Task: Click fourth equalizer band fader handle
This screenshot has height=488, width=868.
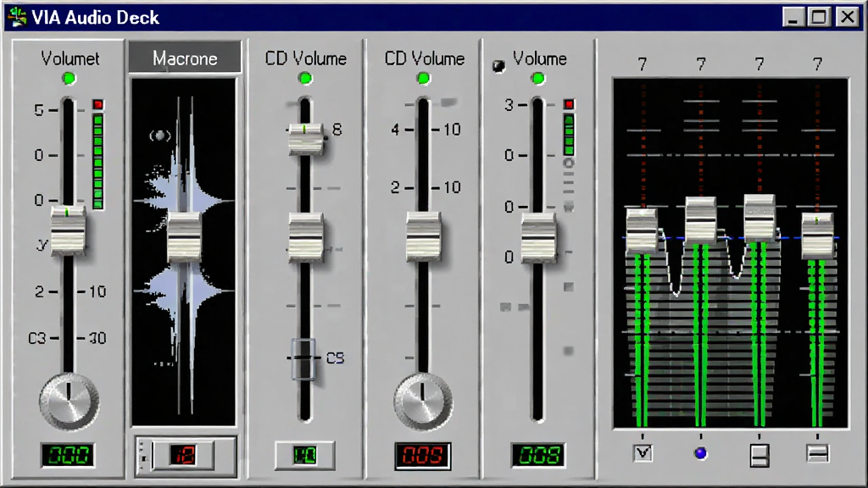Action: tap(818, 236)
